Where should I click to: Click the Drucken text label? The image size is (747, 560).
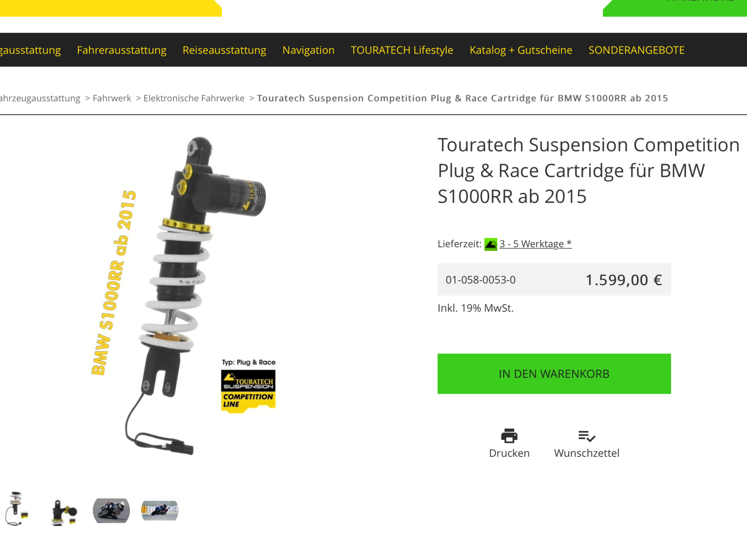(x=509, y=453)
